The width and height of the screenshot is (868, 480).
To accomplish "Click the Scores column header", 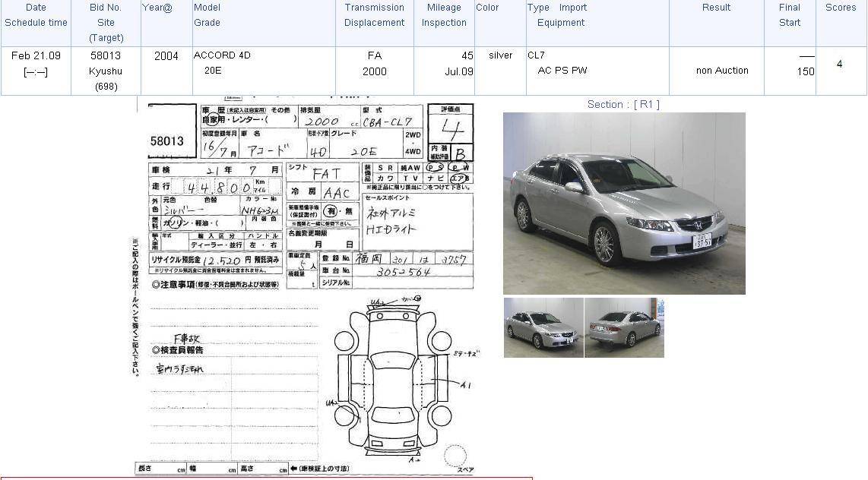I will (x=841, y=8).
